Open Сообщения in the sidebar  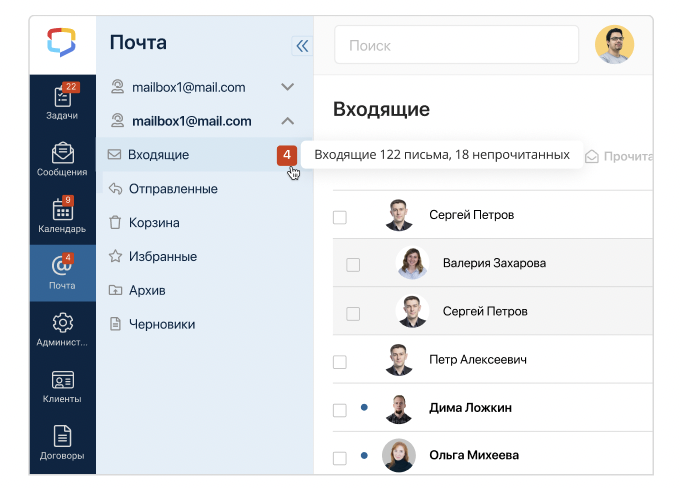(62, 159)
